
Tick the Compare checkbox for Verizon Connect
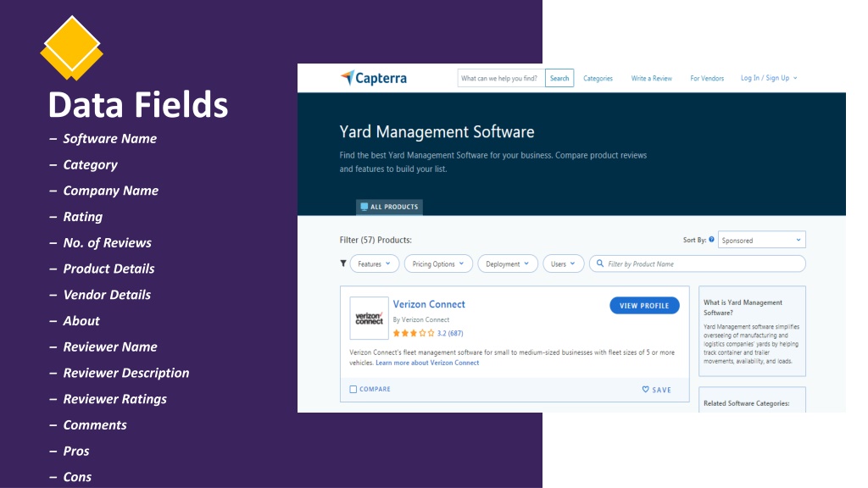pos(353,390)
